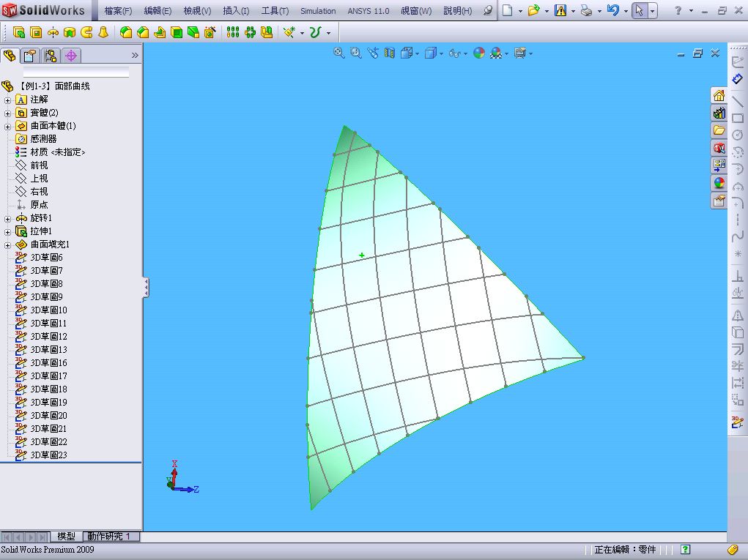Click the panel collapse handle
This screenshot has width=748, height=560.
click(146, 288)
